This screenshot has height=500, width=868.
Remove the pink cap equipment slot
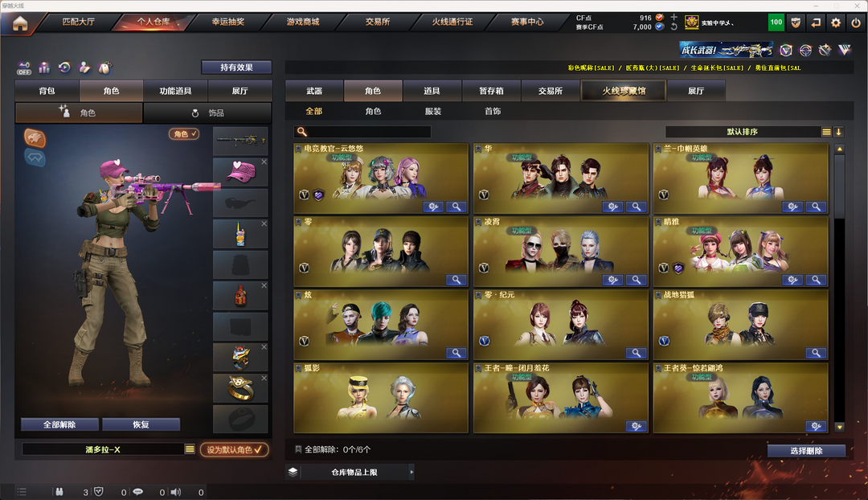point(264,162)
